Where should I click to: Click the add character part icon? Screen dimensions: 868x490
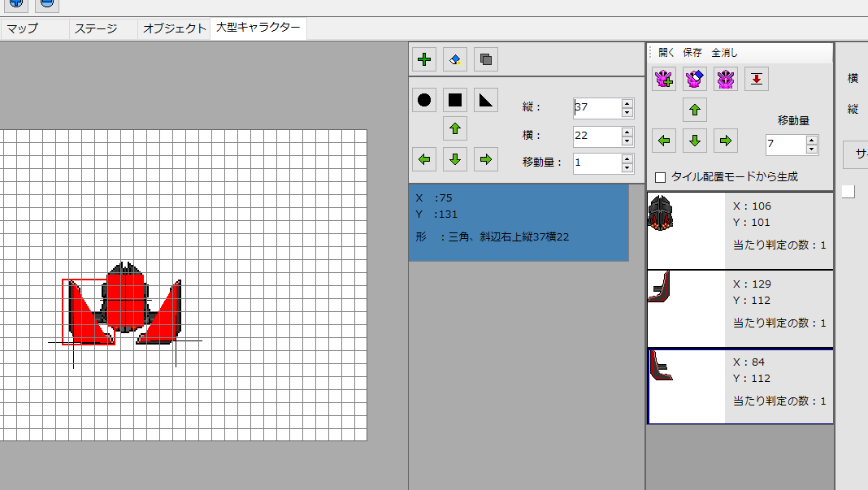tap(664, 79)
